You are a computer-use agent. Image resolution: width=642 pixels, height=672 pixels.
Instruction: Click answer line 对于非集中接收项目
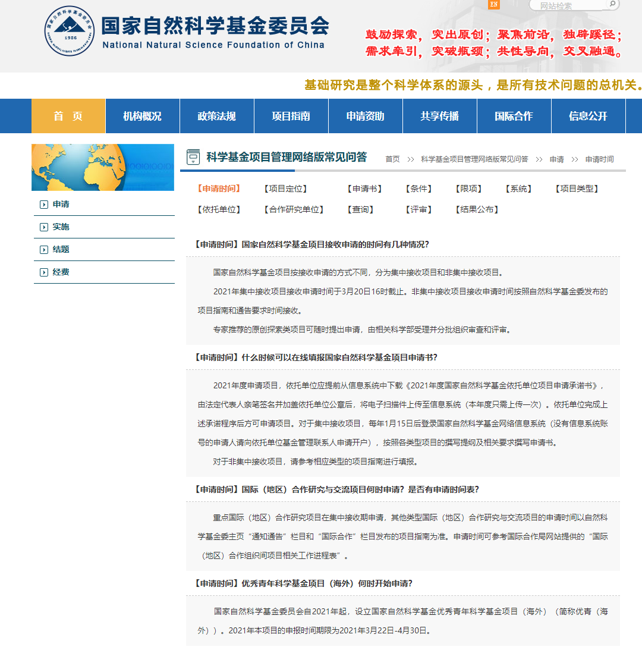point(316,461)
